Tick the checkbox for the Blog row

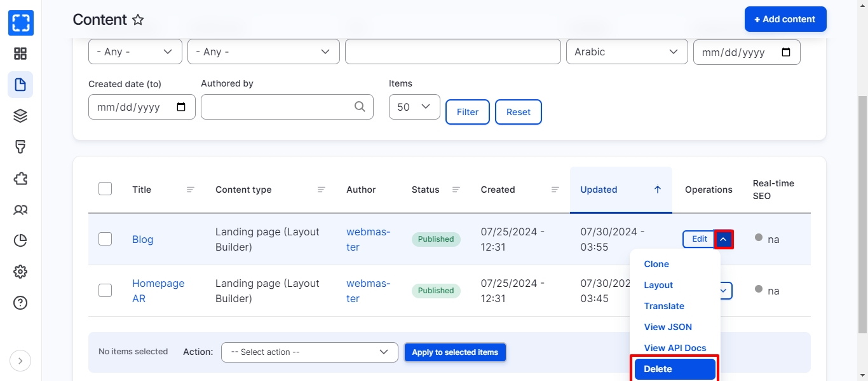tap(105, 239)
